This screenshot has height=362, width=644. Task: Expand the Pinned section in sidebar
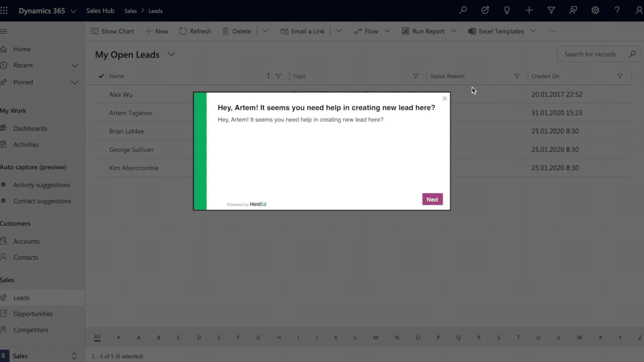coord(75,82)
